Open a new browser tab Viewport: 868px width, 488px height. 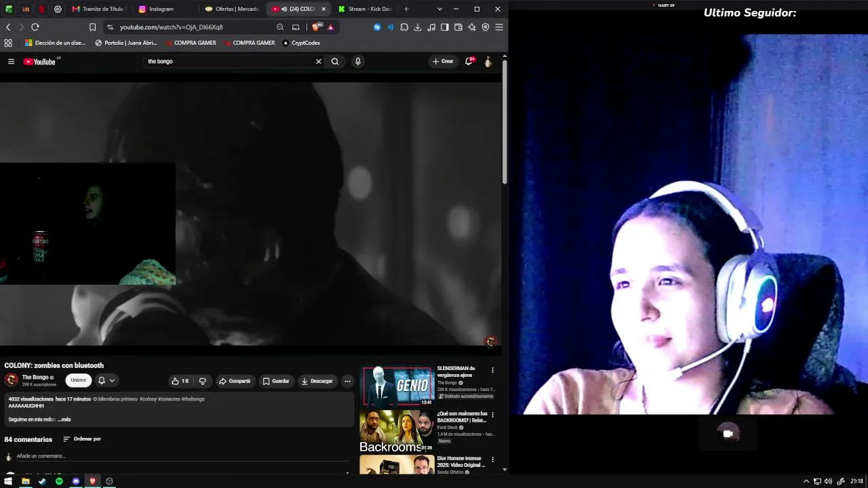point(406,9)
